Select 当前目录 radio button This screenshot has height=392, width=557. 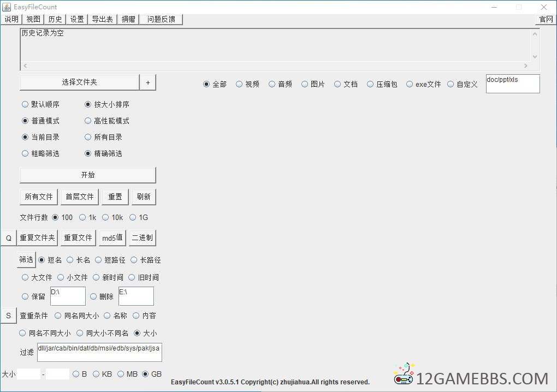(x=40, y=137)
